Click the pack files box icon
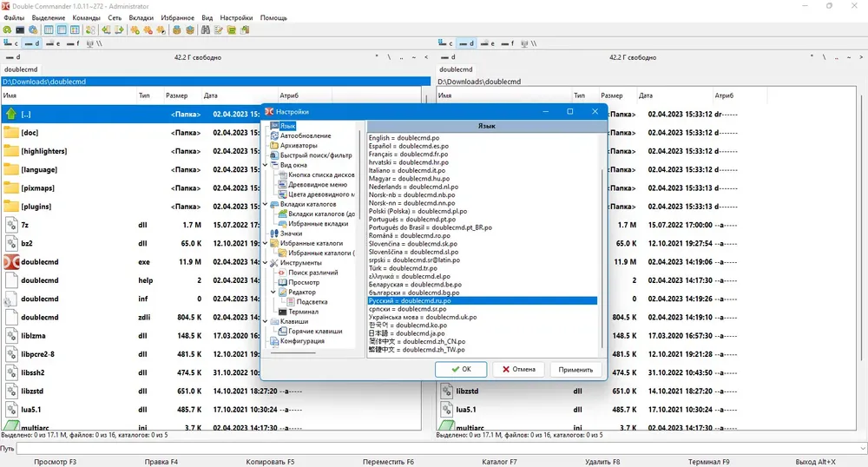 click(x=176, y=30)
